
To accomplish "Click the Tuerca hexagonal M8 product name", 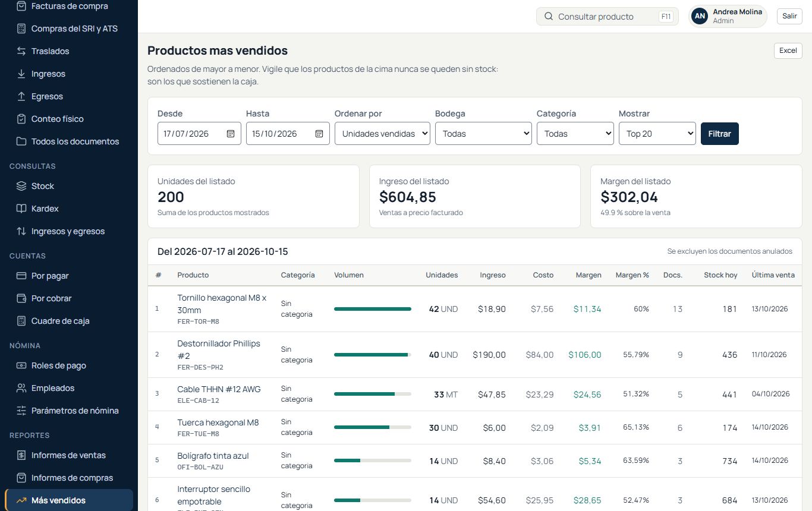I will (218, 422).
